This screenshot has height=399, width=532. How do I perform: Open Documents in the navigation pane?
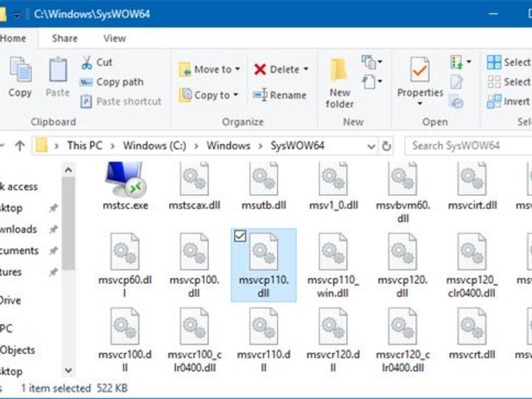(19, 250)
